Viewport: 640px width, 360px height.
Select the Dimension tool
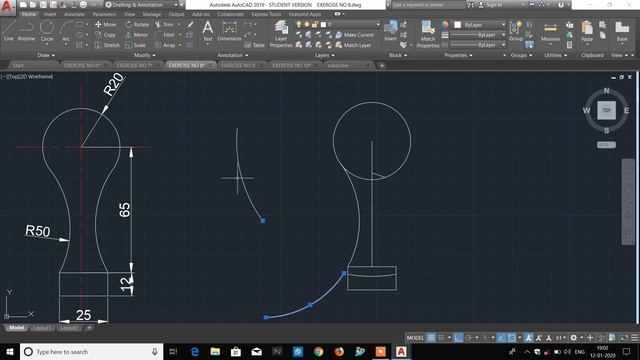(229, 31)
